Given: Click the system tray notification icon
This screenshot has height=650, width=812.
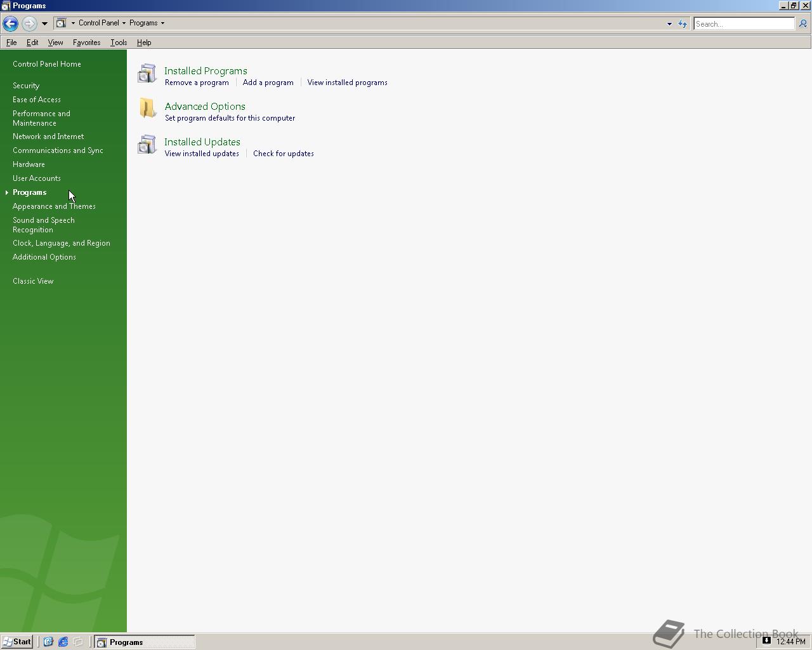Looking at the screenshot, I should (766, 640).
